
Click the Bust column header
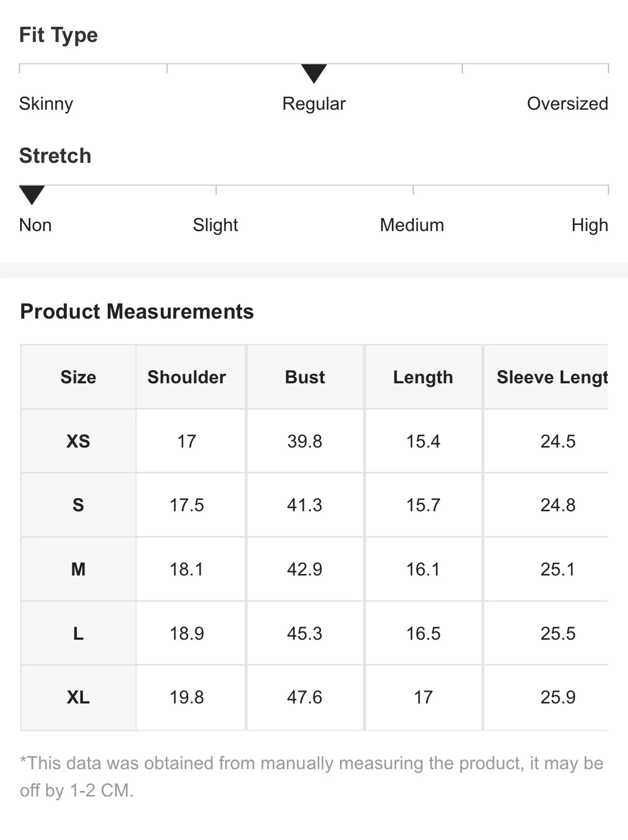pos(305,377)
